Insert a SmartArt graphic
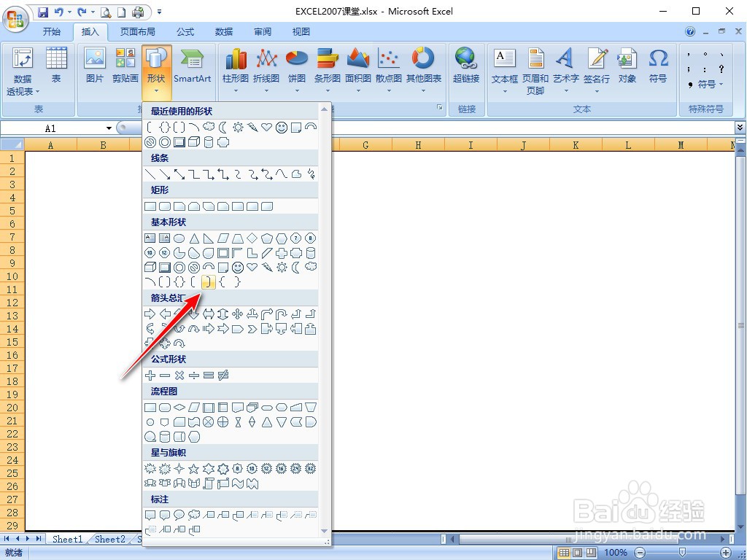The height and width of the screenshot is (560, 747). (x=192, y=66)
